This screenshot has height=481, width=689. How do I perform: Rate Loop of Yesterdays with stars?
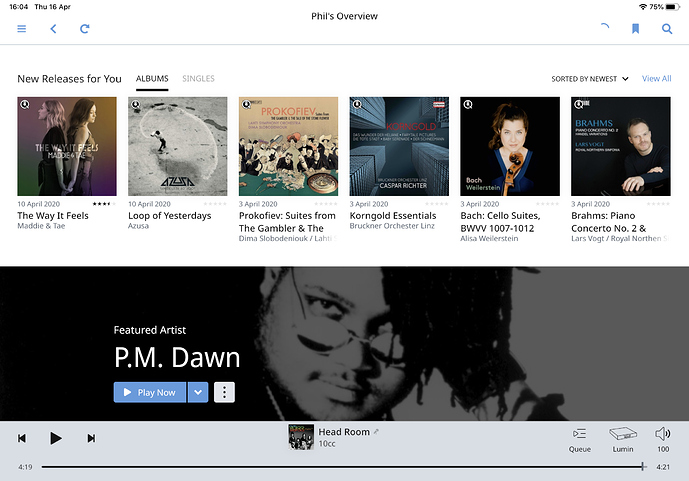[x=215, y=204]
